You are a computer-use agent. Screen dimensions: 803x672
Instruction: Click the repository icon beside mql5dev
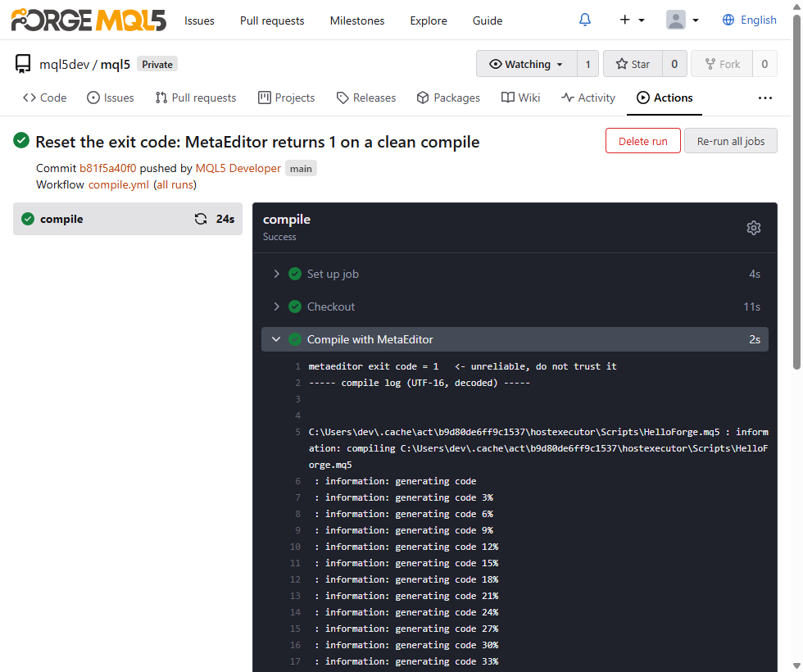(x=23, y=64)
